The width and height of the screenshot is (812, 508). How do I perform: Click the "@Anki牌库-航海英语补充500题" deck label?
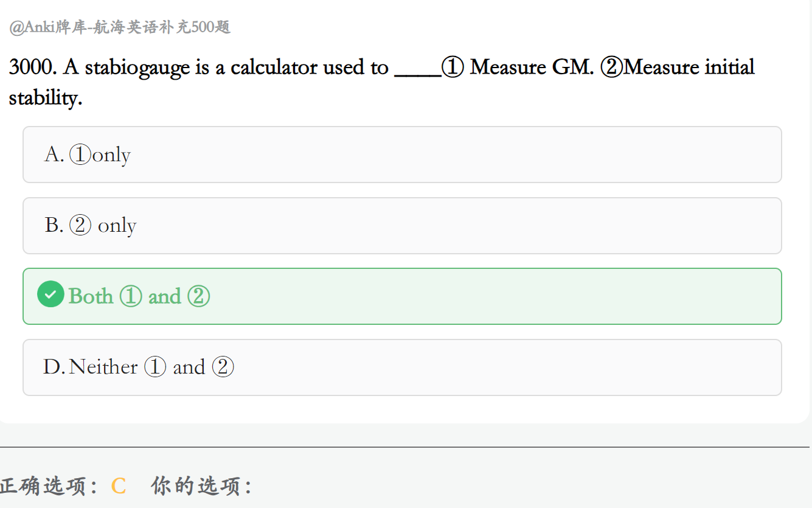pyautogui.click(x=120, y=27)
